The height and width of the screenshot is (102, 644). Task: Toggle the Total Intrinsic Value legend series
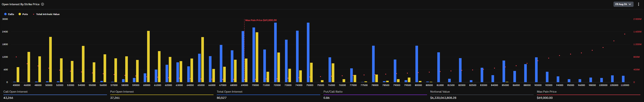(x=46, y=14)
